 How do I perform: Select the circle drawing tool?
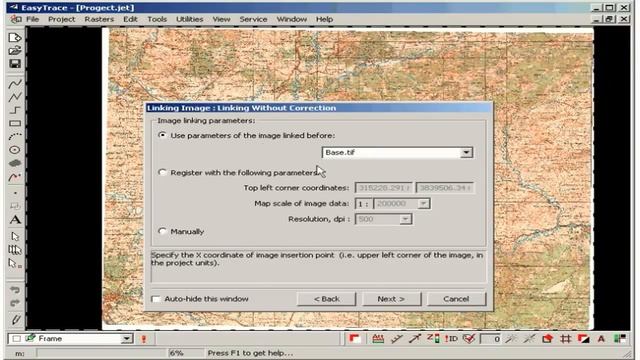coord(15,150)
